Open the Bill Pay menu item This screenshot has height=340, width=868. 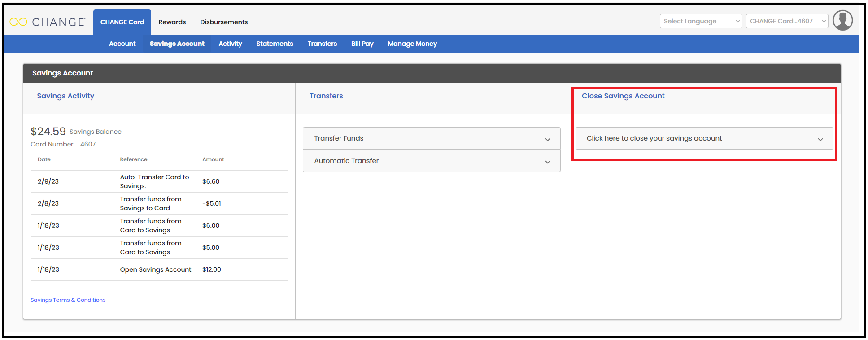tap(362, 44)
